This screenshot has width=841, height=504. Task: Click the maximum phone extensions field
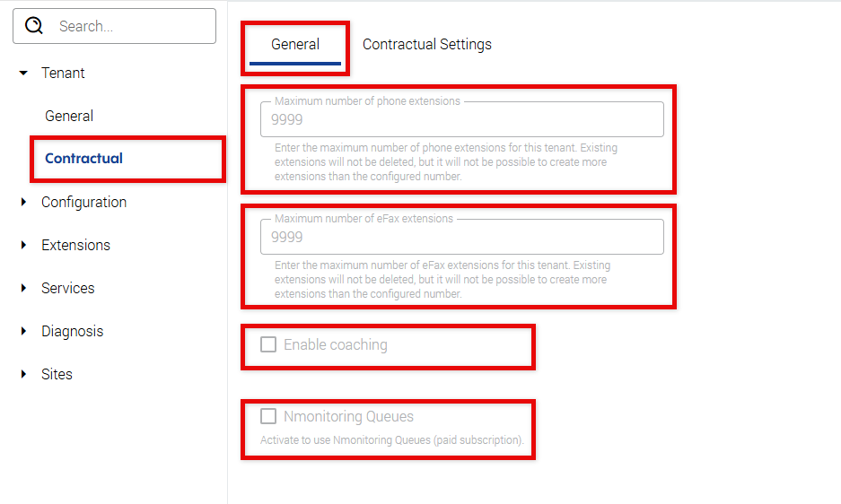coord(461,119)
